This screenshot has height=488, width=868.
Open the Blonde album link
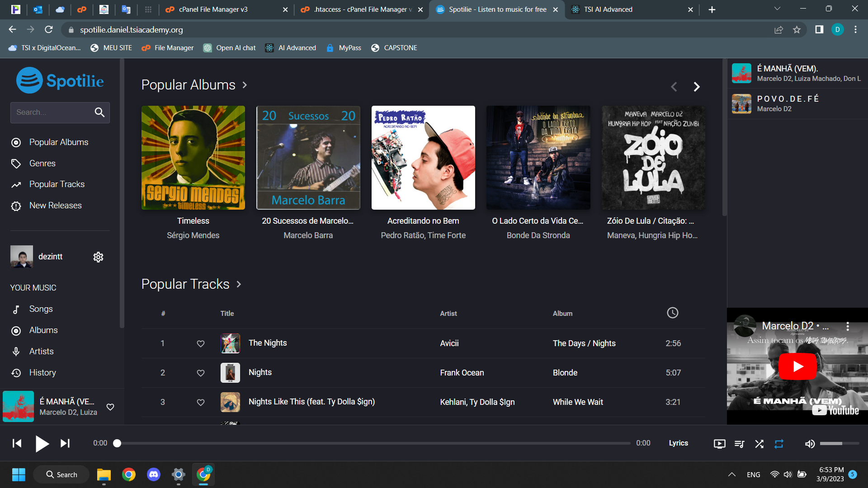(x=565, y=373)
